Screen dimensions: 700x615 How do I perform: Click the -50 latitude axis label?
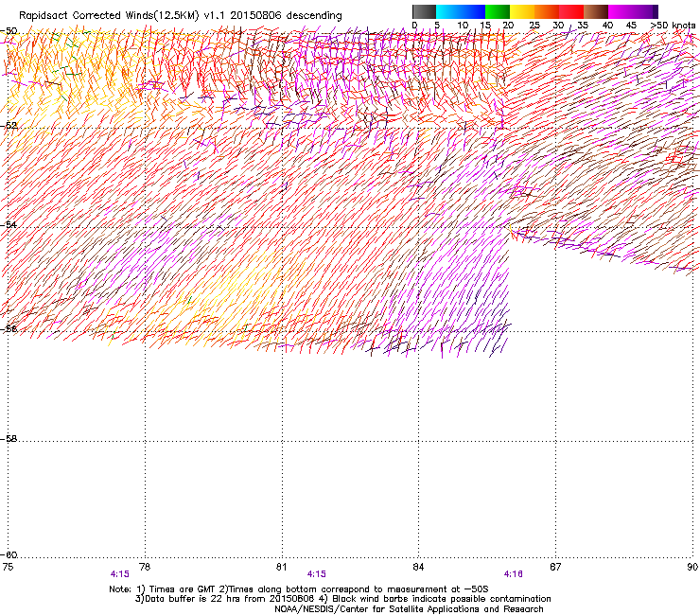[x=9, y=31]
